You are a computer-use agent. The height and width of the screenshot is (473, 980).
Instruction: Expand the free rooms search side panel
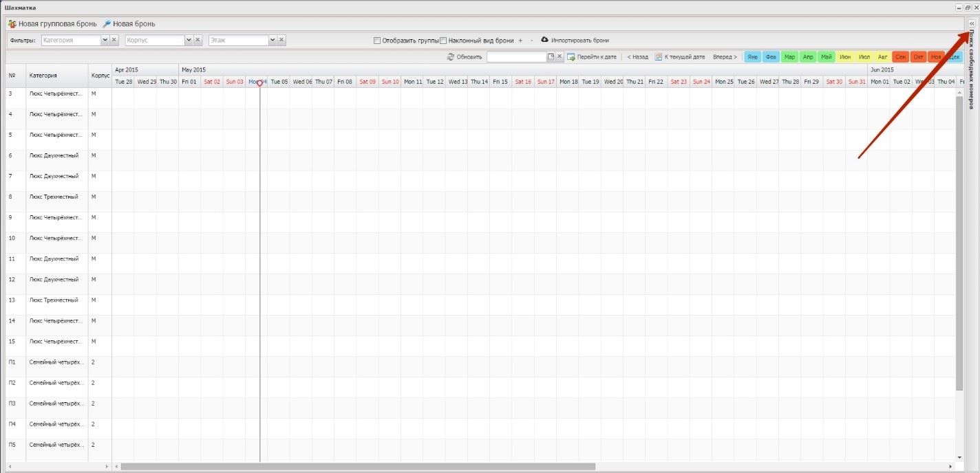(x=972, y=24)
